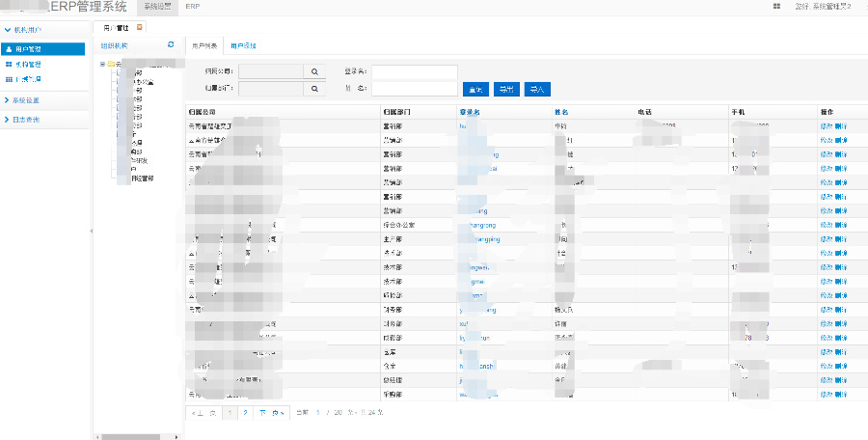Viewport: 868px width, 440px height.
Task: Click 删除 in the 生产部 row
Action: pos(841,239)
